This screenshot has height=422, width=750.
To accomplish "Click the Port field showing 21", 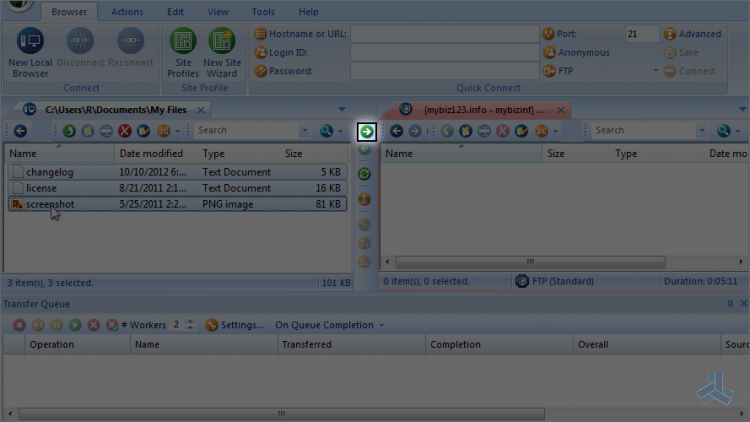I will coord(642,34).
